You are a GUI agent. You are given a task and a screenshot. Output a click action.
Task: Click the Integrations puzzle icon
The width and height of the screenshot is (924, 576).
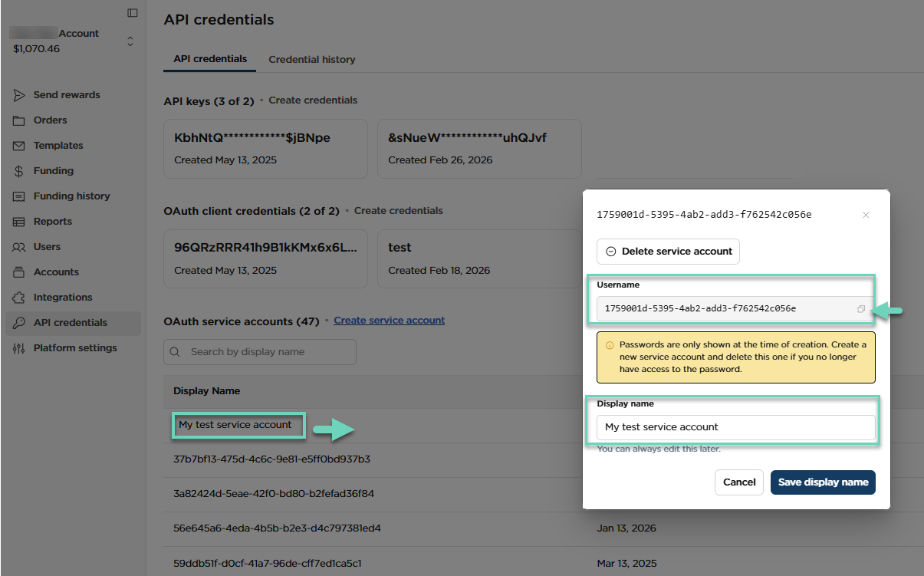click(x=19, y=298)
